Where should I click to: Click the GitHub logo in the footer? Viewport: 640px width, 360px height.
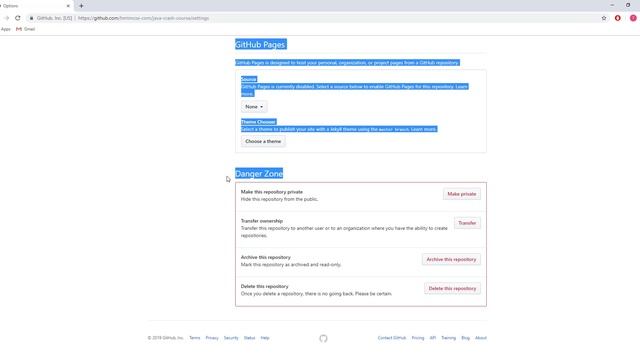[x=323, y=338]
